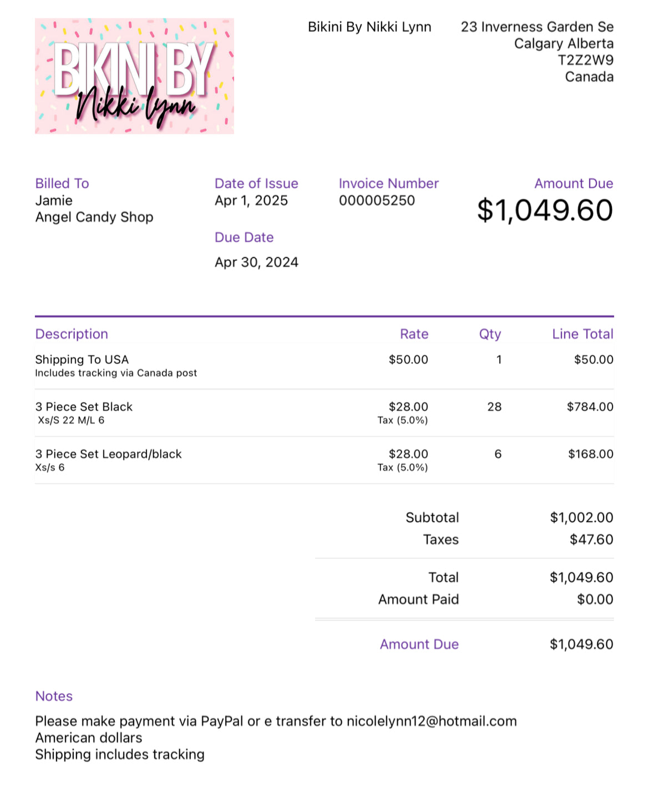The image size is (649, 812).
Task: Click the Notes section heading
Action: 54,696
